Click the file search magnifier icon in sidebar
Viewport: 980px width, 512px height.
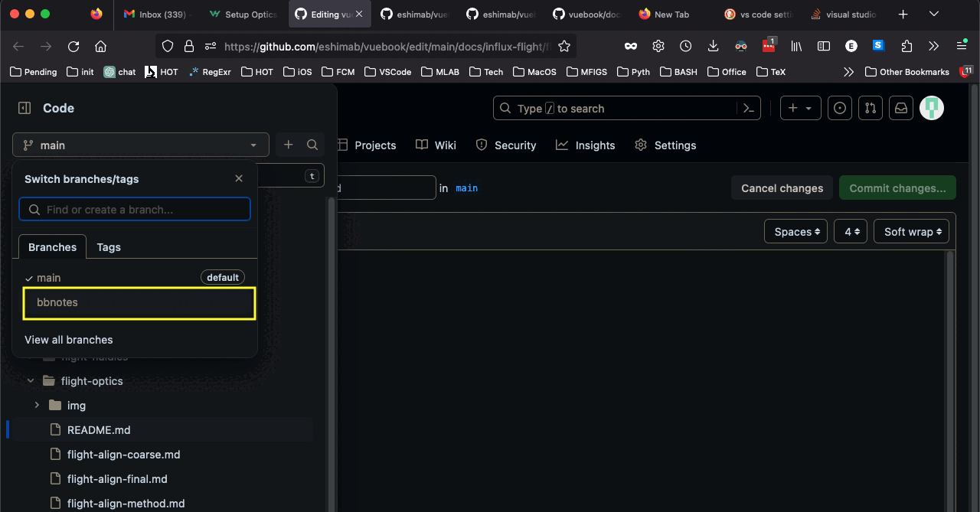[312, 145]
